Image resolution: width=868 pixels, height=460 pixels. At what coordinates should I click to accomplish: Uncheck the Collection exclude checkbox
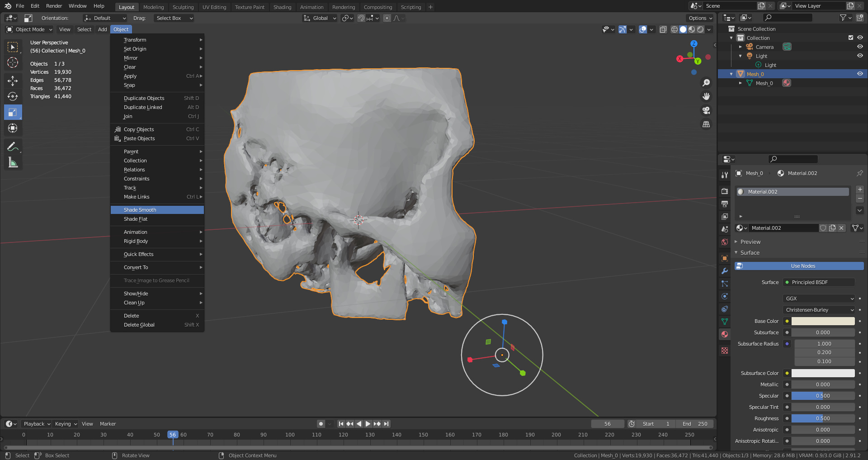click(850, 38)
